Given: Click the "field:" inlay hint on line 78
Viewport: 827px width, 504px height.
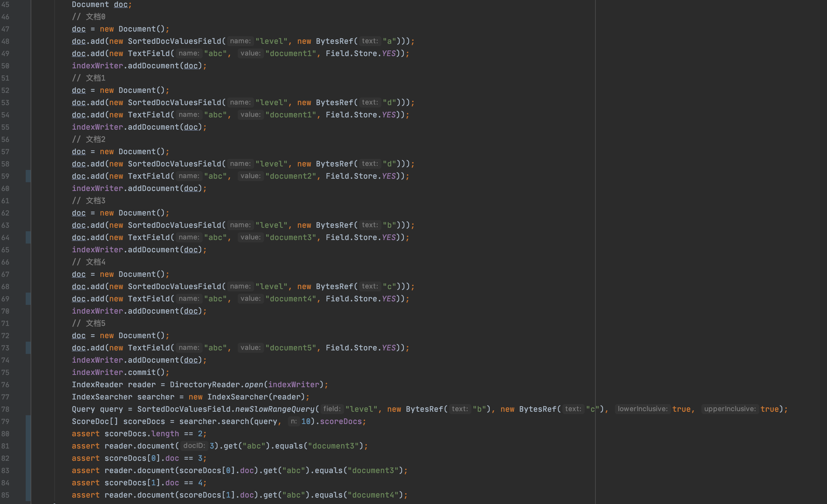Looking at the screenshot, I should click(x=332, y=409).
